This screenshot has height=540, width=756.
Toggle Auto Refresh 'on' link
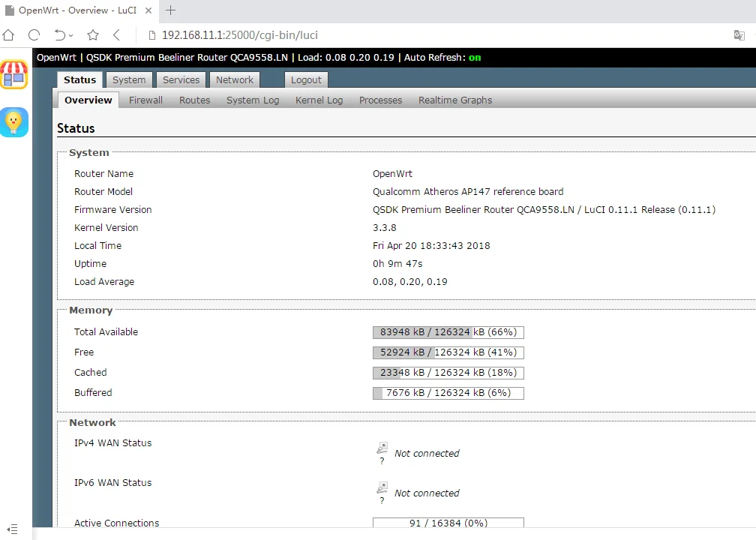pos(475,57)
